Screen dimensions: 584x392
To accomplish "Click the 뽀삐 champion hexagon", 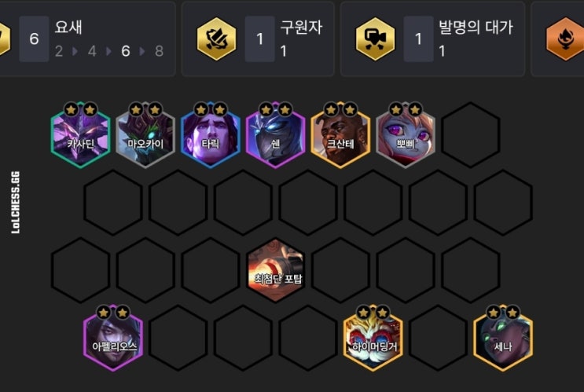I will [x=406, y=135].
